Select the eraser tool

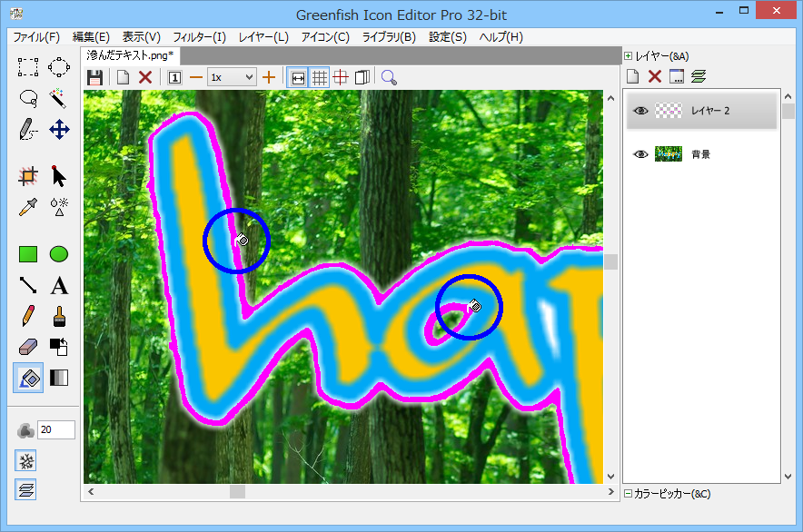click(28, 347)
